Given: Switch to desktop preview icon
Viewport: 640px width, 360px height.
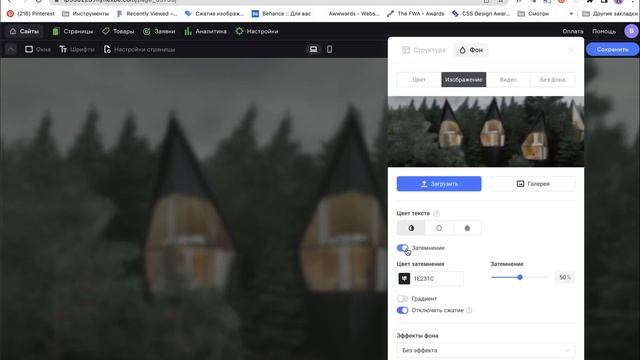Looking at the screenshot, I should 313,49.
